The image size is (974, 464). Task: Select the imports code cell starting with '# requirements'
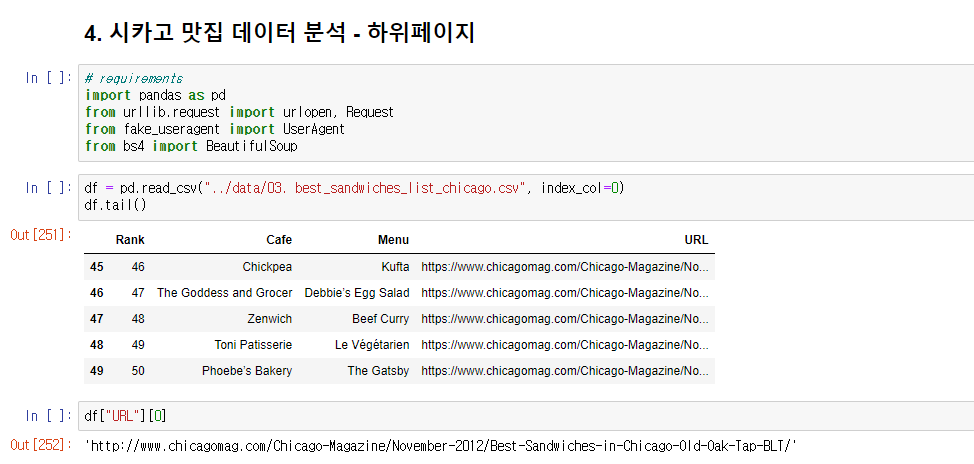pyautogui.click(x=526, y=113)
